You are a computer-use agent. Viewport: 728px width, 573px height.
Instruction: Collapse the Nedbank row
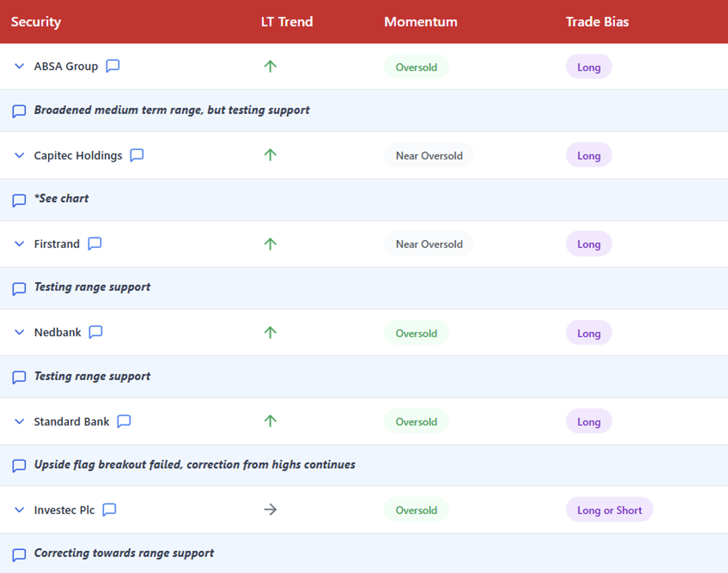(x=19, y=332)
